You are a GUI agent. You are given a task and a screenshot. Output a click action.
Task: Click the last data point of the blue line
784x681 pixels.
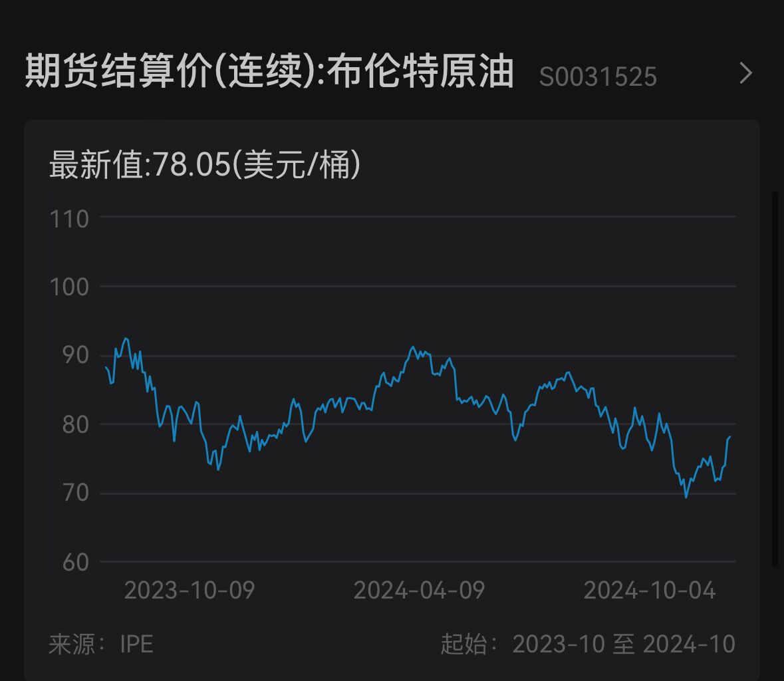coord(729,437)
